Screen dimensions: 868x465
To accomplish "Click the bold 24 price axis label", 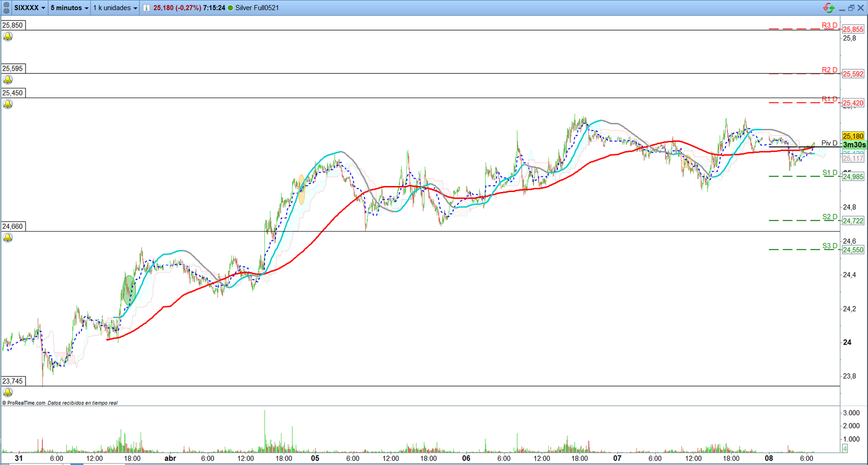I will click(847, 342).
